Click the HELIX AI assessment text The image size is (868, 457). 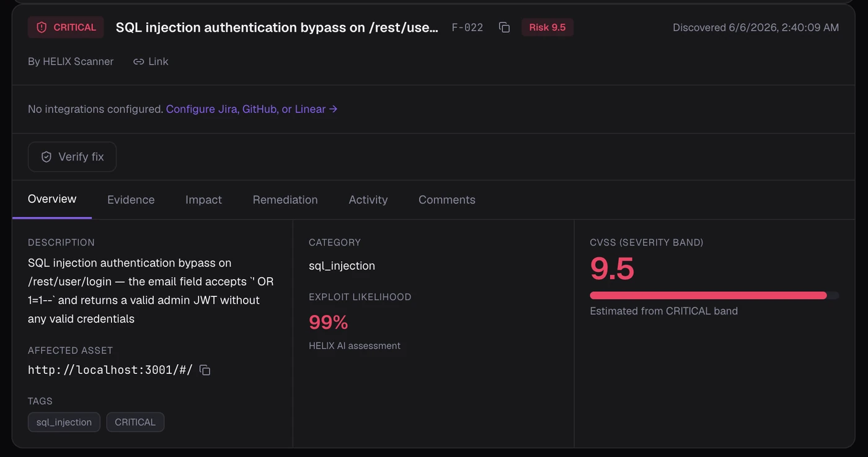[355, 346]
